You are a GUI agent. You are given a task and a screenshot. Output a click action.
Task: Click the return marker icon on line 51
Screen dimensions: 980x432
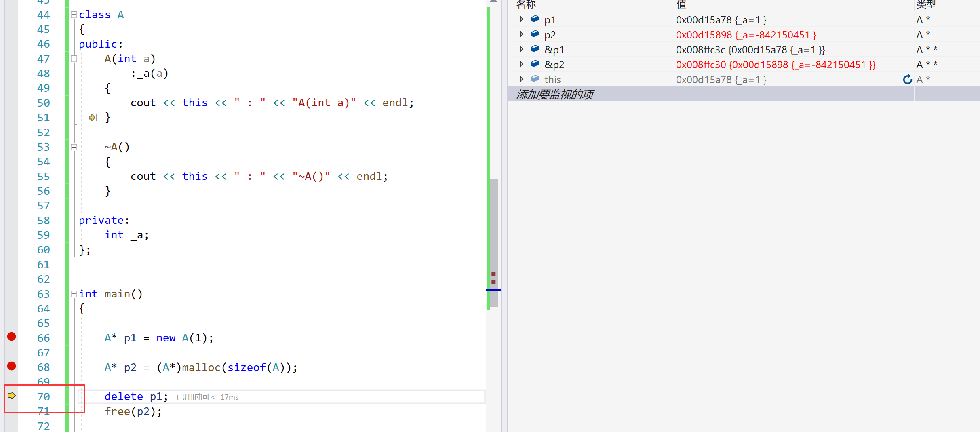coord(93,118)
